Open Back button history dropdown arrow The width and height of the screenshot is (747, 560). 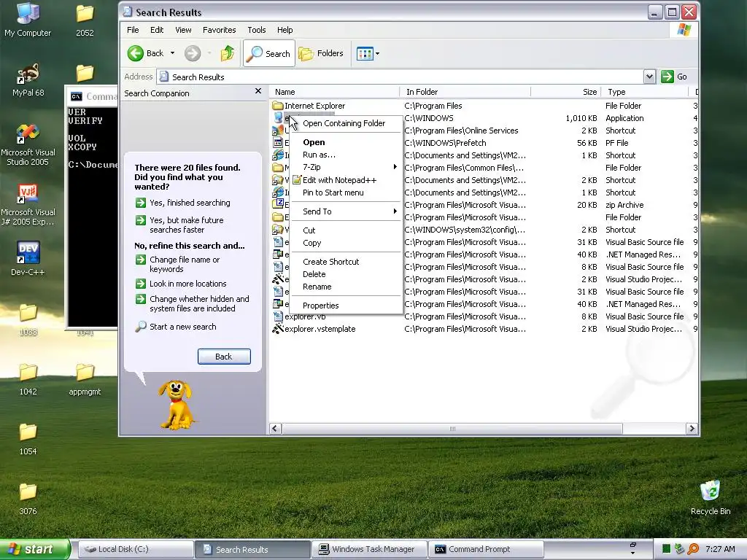172,53
